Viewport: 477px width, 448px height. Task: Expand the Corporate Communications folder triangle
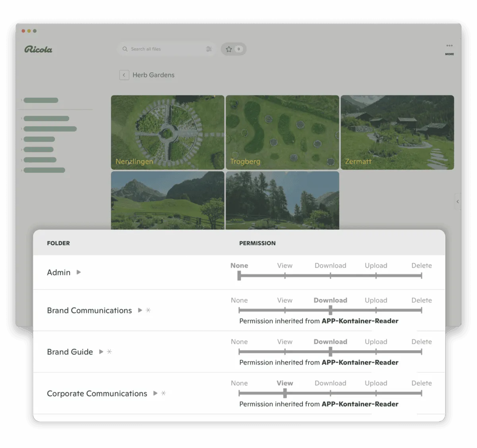(155, 393)
